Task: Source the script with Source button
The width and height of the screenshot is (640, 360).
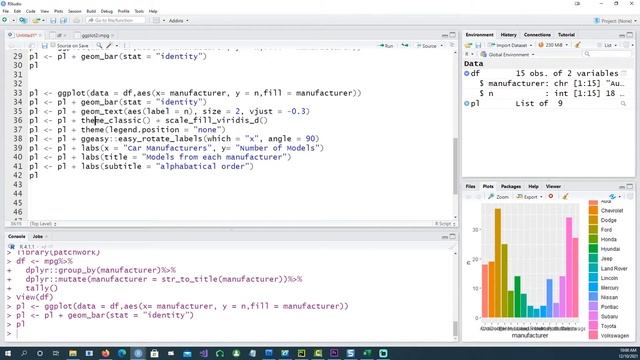Action: (427, 46)
